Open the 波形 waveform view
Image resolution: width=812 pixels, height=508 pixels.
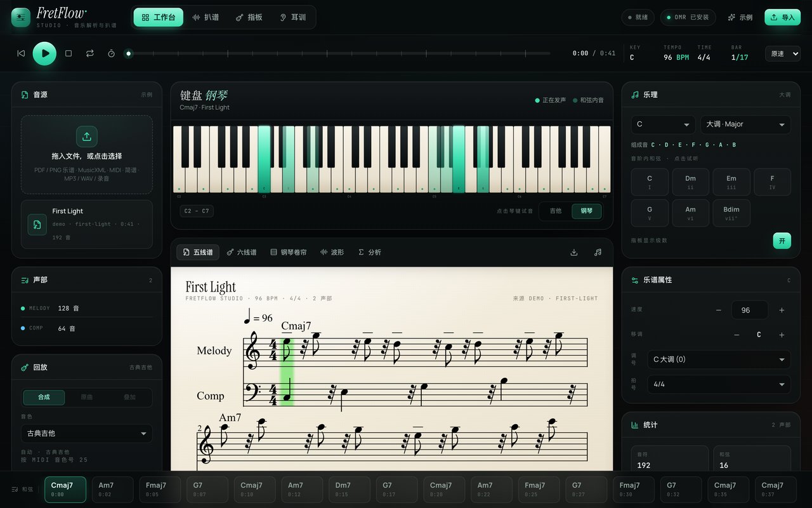(332, 252)
